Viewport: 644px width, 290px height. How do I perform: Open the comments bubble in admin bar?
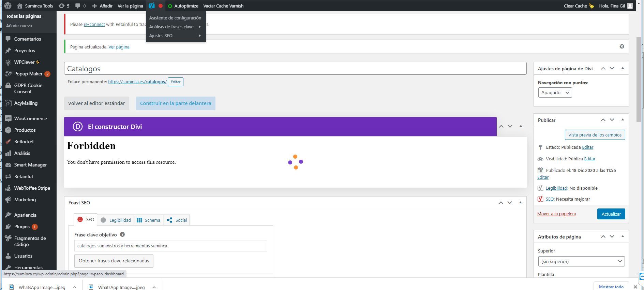80,6
